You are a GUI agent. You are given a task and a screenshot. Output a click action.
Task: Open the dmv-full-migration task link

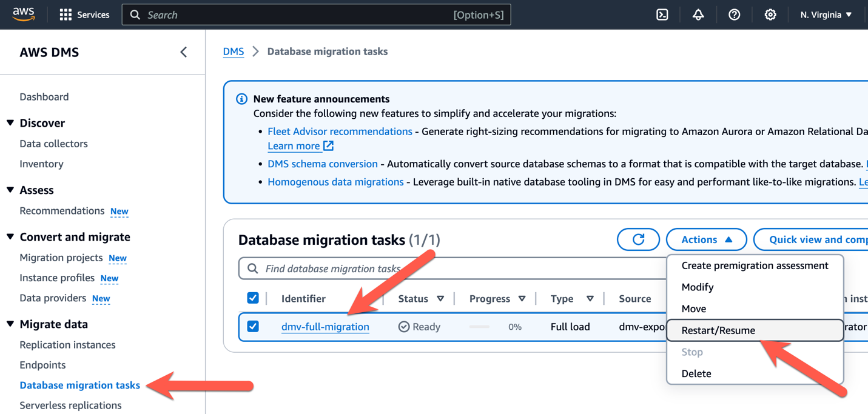coord(325,327)
